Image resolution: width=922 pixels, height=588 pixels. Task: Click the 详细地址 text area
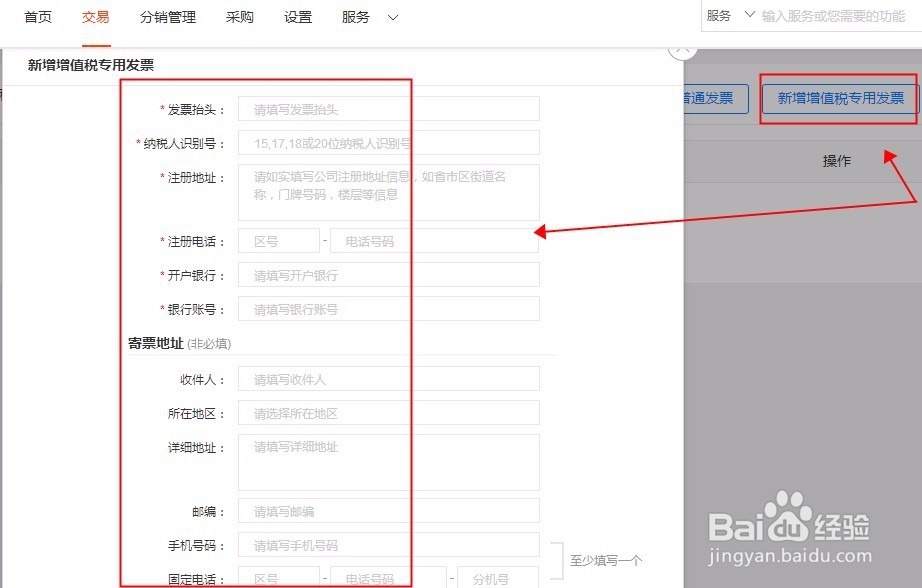click(389, 462)
